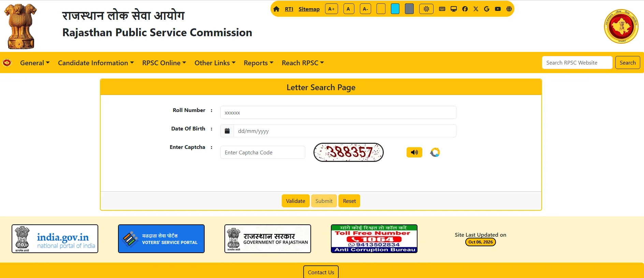This screenshot has width=644, height=278.
Task: Focus the Search RPSC Website field
Action: (577, 62)
